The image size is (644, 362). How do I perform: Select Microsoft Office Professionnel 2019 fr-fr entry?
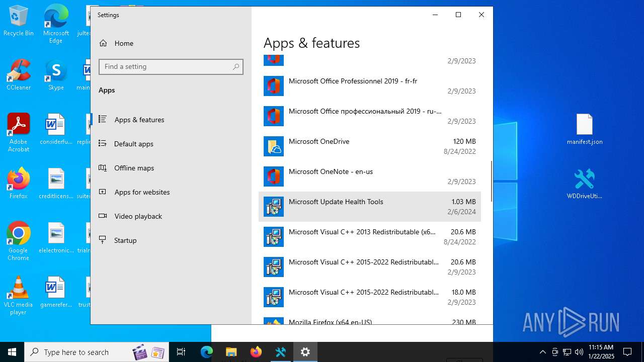click(370, 86)
